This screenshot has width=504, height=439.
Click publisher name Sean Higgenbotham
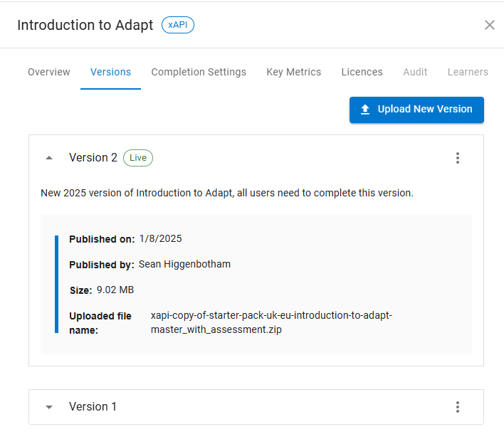click(x=184, y=264)
